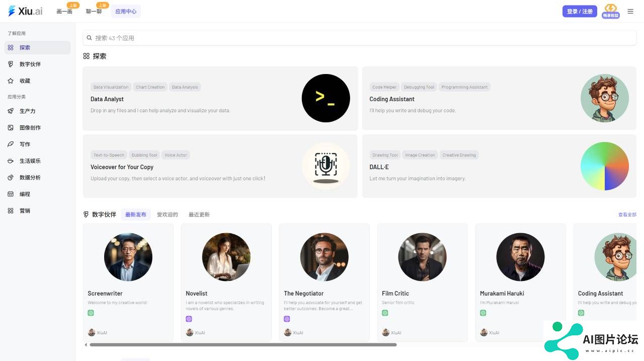Open the Voiceover microphone icon
644x361 pixels.
click(326, 166)
